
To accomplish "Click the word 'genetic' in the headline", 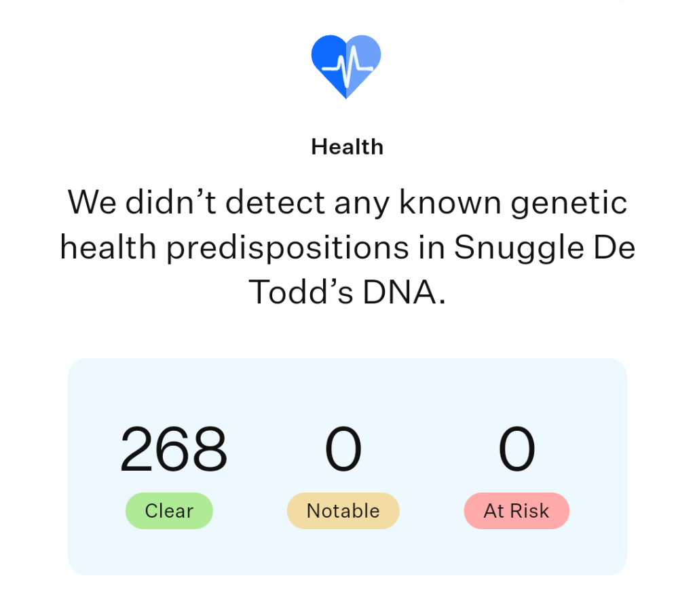I will click(x=569, y=203).
